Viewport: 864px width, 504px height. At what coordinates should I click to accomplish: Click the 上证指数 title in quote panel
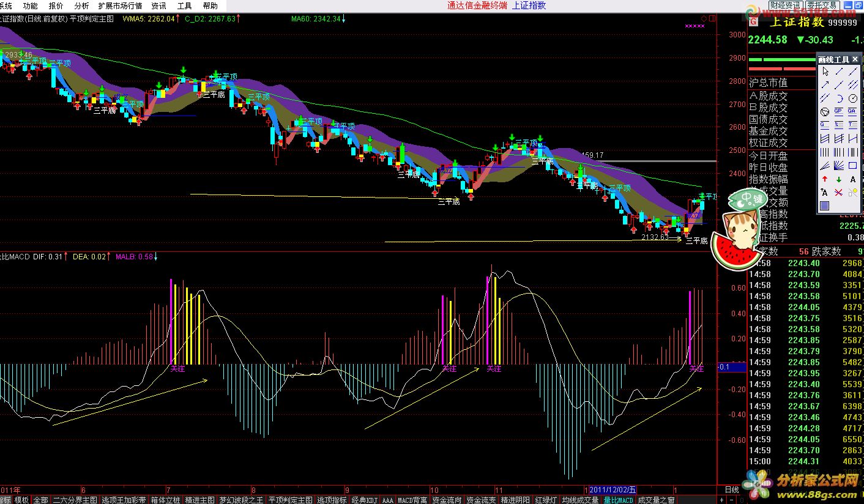[797, 22]
